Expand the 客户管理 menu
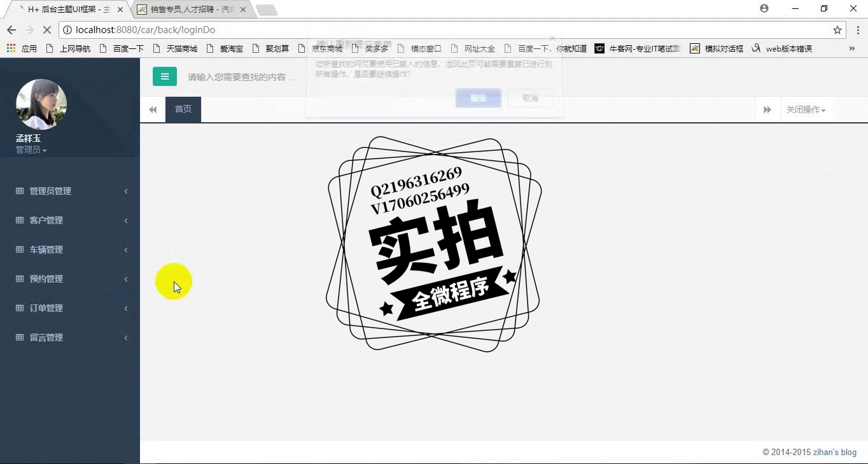Image resolution: width=868 pixels, height=464 pixels. coord(70,220)
